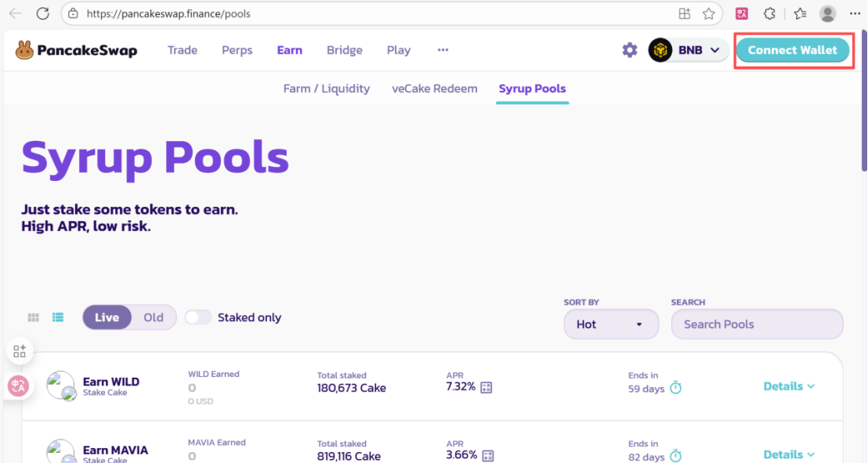Open the more options ellipsis menu in navbar
The image size is (868, 463).
tap(443, 50)
